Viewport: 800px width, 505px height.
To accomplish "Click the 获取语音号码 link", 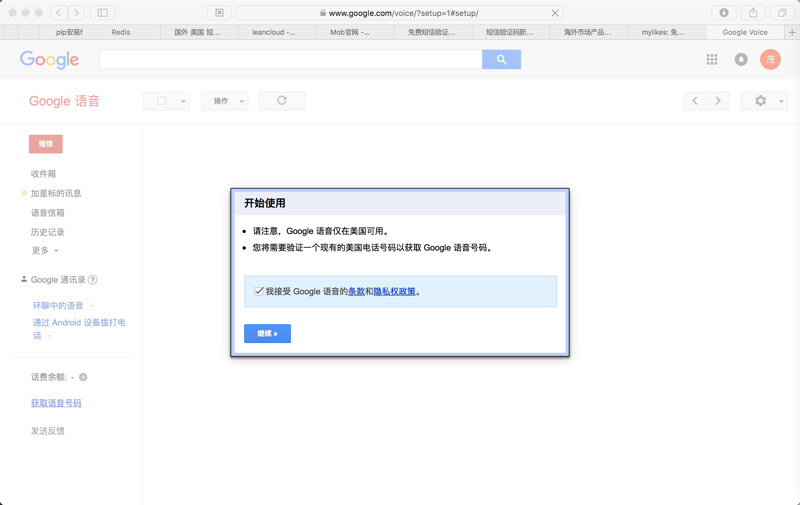I will [x=56, y=403].
